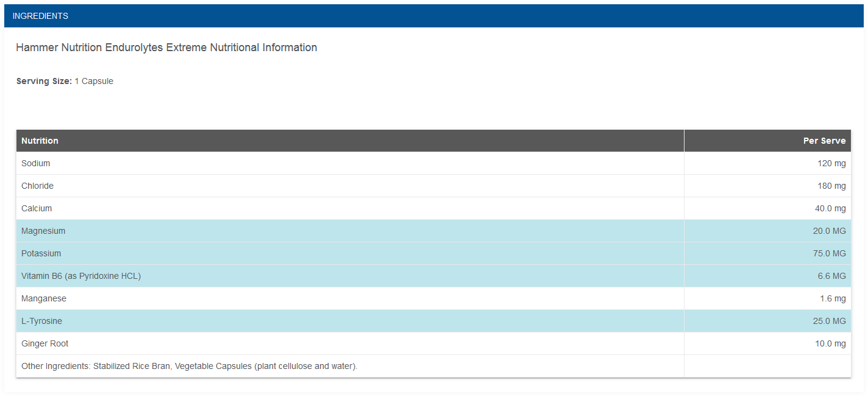Select the 'Magnesium' row label

coord(43,231)
